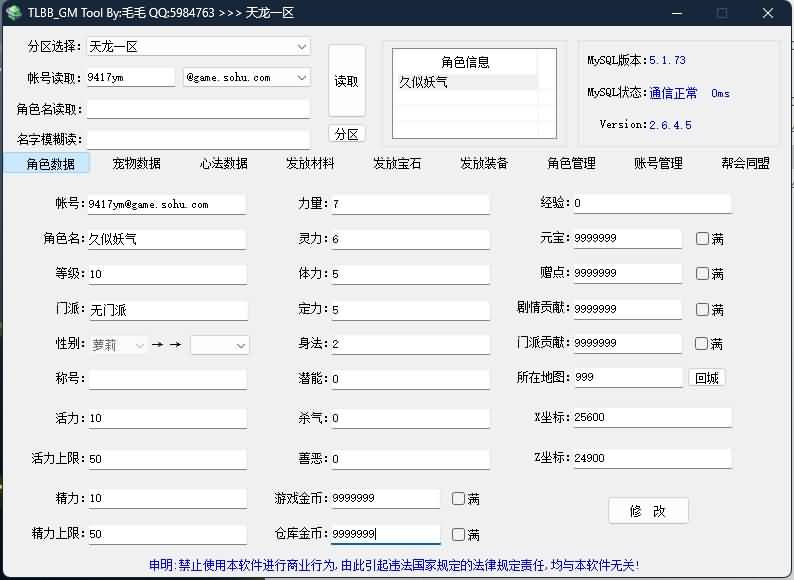Click the 修 改 button

coord(648,511)
